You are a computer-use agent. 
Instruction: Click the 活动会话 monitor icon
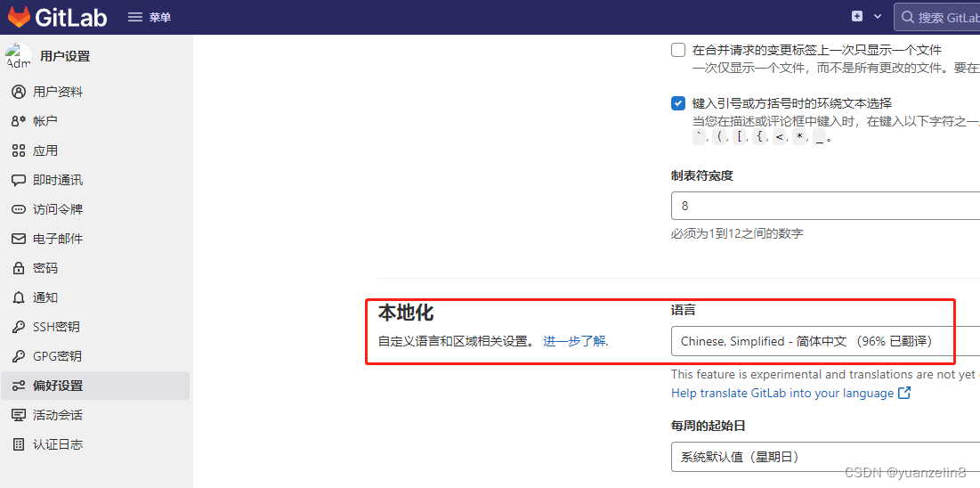pyautogui.click(x=19, y=416)
